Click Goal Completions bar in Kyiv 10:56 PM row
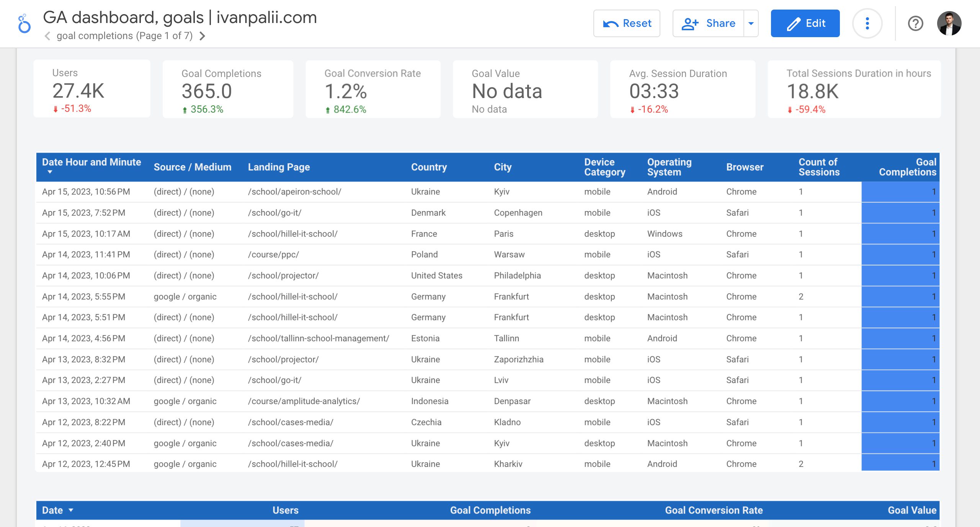The width and height of the screenshot is (980, 527). [x=900, y=191]
